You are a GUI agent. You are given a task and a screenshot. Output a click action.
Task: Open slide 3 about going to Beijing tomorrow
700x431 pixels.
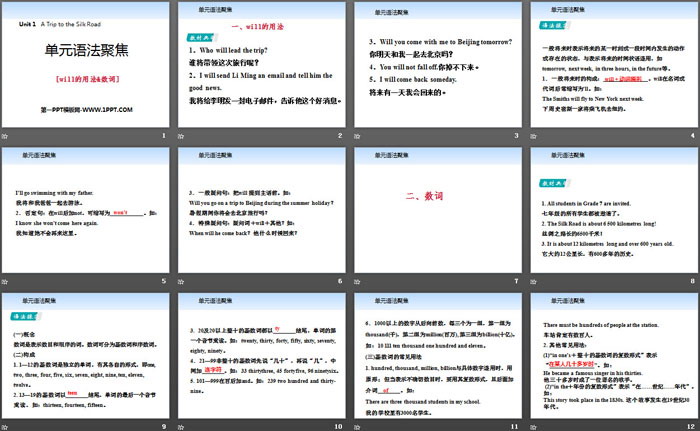tap(437, 72)
